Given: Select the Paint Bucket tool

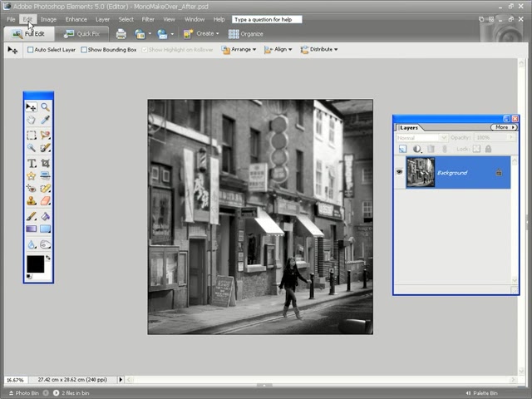Looking at the screenshot, I should coord(45,216).
